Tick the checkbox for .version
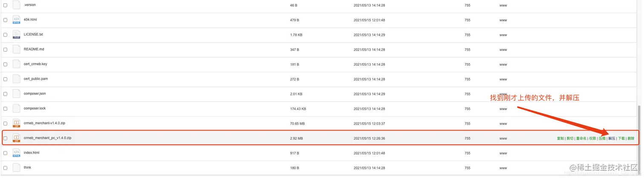Image resolution: width=644 pixels, height=178 pixels. pyautogui.click(x=6, y=5)
